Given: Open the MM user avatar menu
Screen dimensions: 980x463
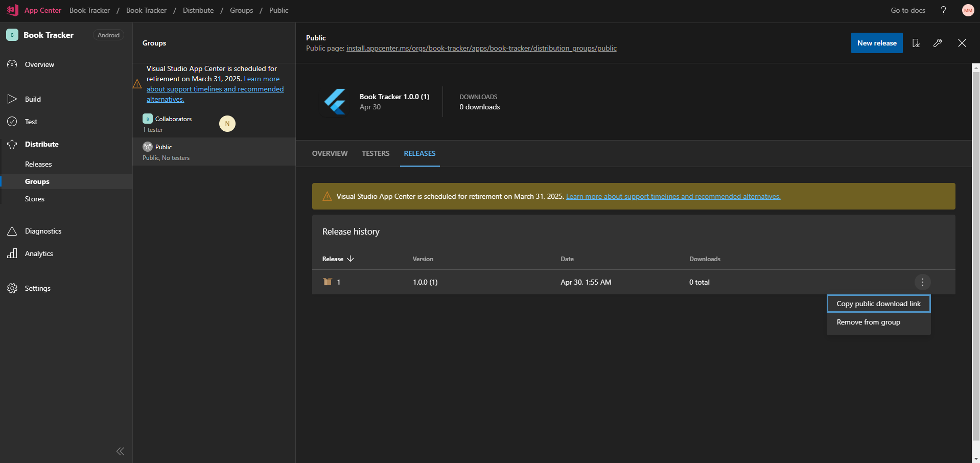Looking at the screenshot, I should (968, 10).
